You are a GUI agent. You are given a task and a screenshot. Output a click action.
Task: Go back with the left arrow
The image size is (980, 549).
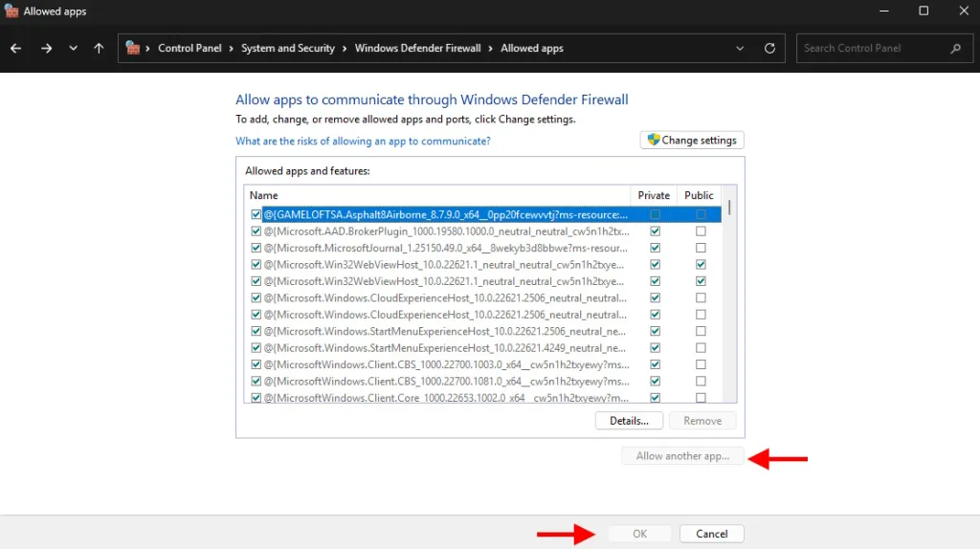tap(15, 48)
